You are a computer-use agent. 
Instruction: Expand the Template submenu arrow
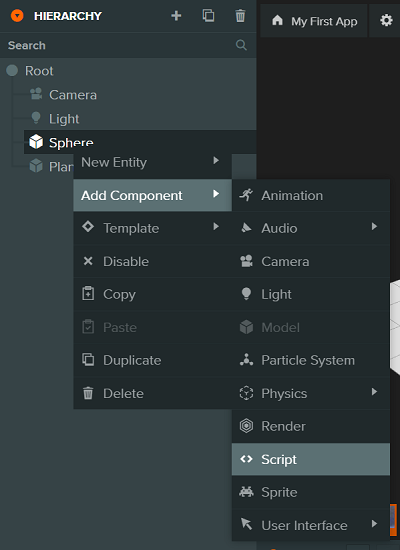coord(216,227)
